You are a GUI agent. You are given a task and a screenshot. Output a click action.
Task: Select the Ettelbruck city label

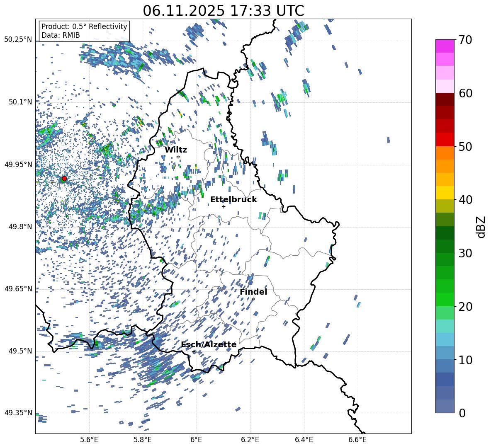pyautogui.click(x=233, y=200)
